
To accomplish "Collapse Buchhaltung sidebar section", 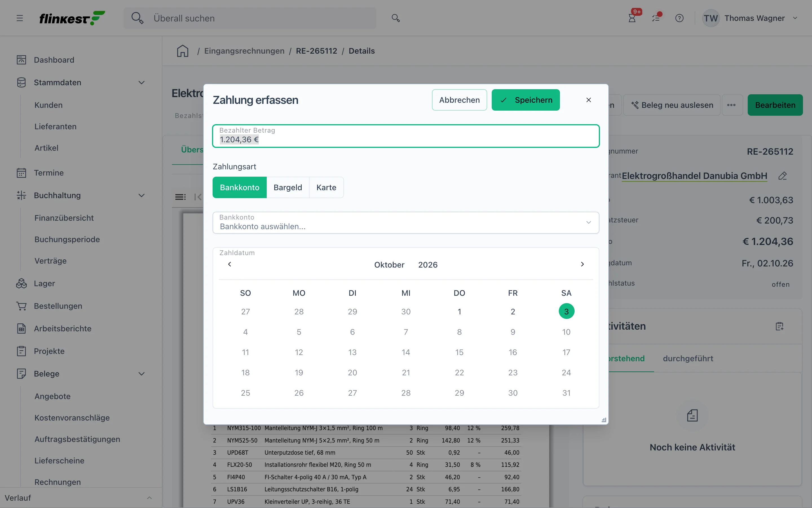I will [142, 195].
